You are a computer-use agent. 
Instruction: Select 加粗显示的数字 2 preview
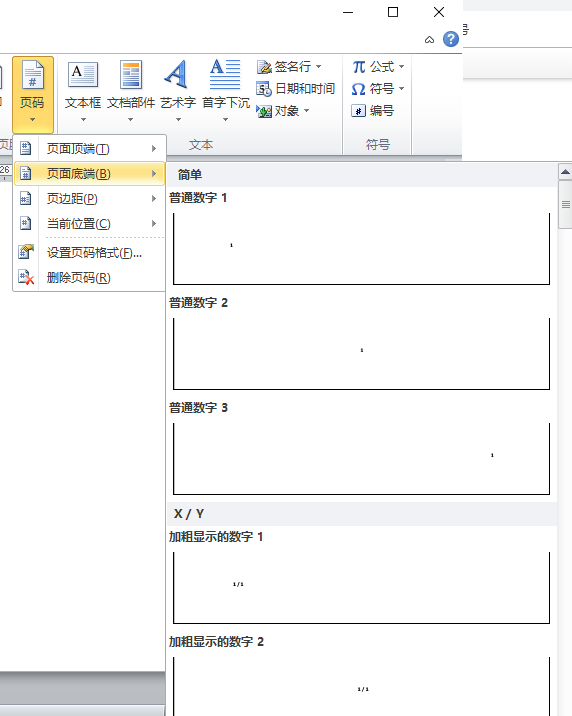pos(362,686)
